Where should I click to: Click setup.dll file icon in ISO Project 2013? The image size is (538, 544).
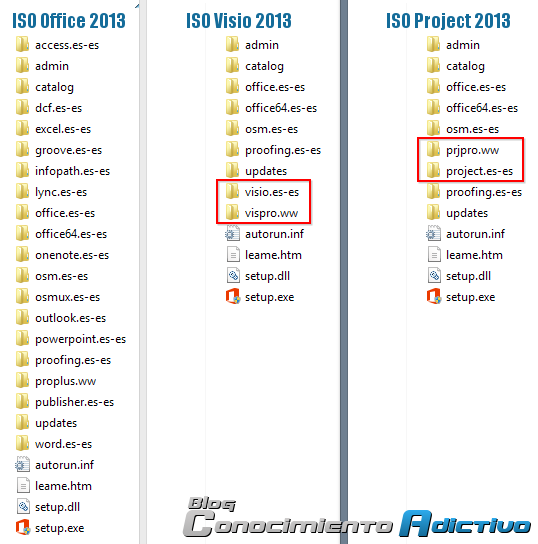pyautogui.click(x=434, y=276)
